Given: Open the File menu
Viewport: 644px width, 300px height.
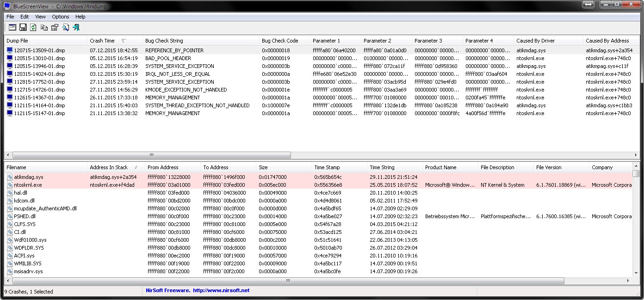Looking at the screenshot, I should [x=10, y=17].
